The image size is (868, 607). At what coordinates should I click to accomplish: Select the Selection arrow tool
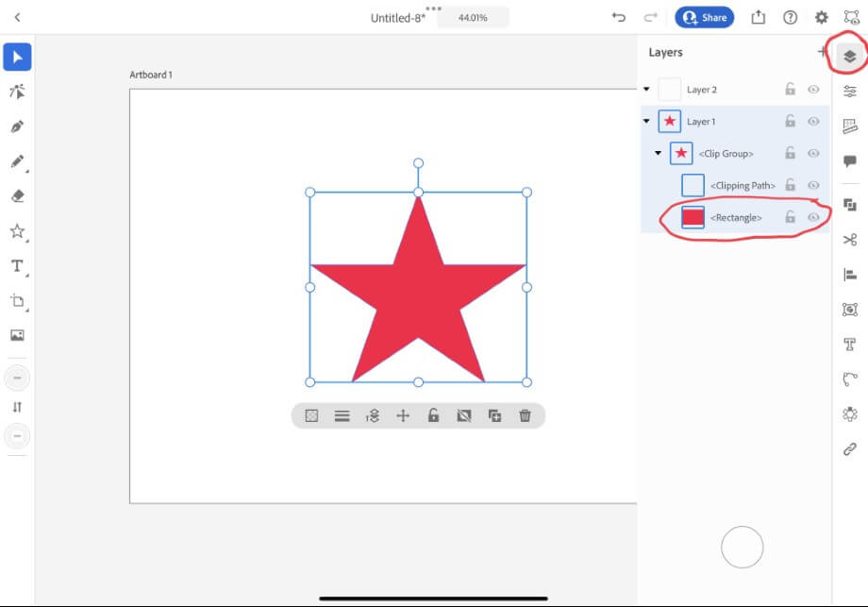click(17, 57)
